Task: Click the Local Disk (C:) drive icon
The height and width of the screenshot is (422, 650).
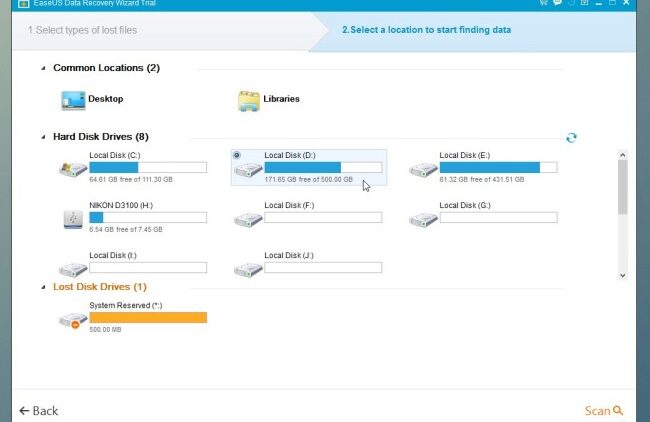Action: (x=73, y=168)
